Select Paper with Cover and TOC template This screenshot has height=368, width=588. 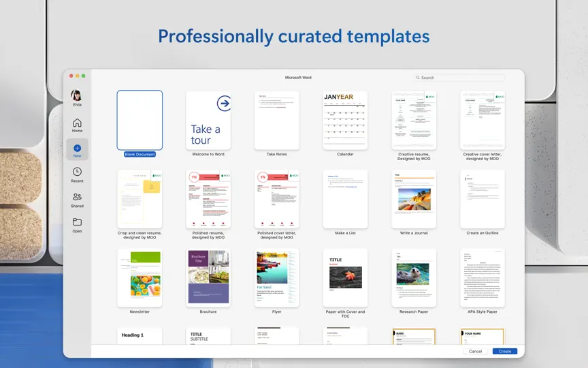pos(345,278)
